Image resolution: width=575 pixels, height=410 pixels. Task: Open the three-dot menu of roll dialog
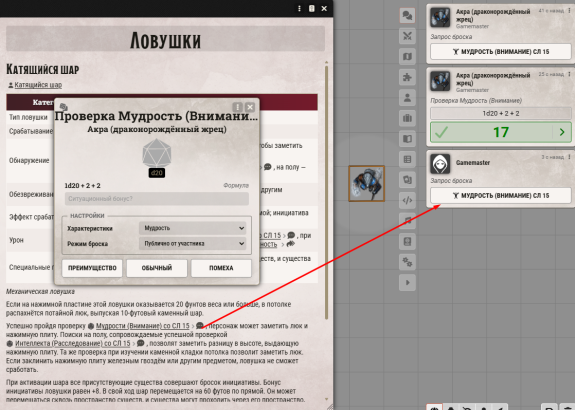(238, 107)
